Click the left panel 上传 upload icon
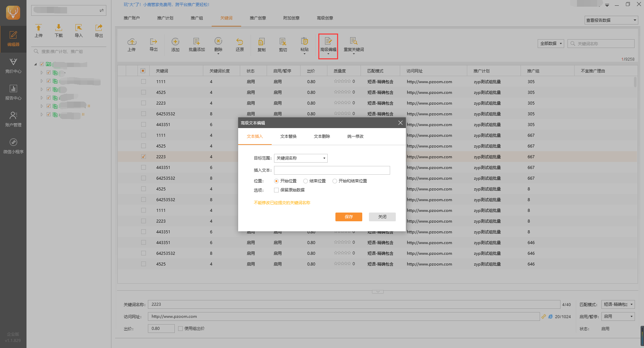The width and height of the screenshot is (644, 348). pyautogui.click(x=39, y=27)
